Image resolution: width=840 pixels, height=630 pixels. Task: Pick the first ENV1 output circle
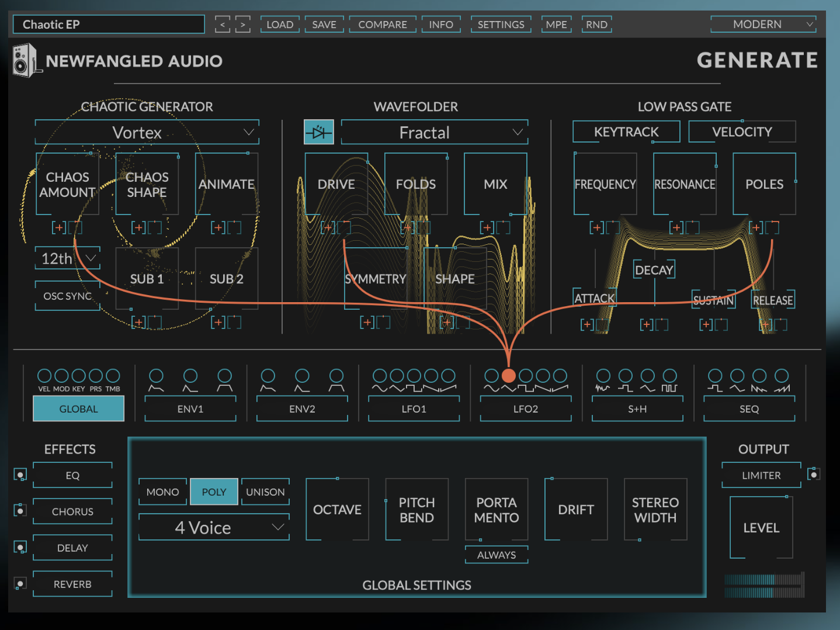(157, 375)
